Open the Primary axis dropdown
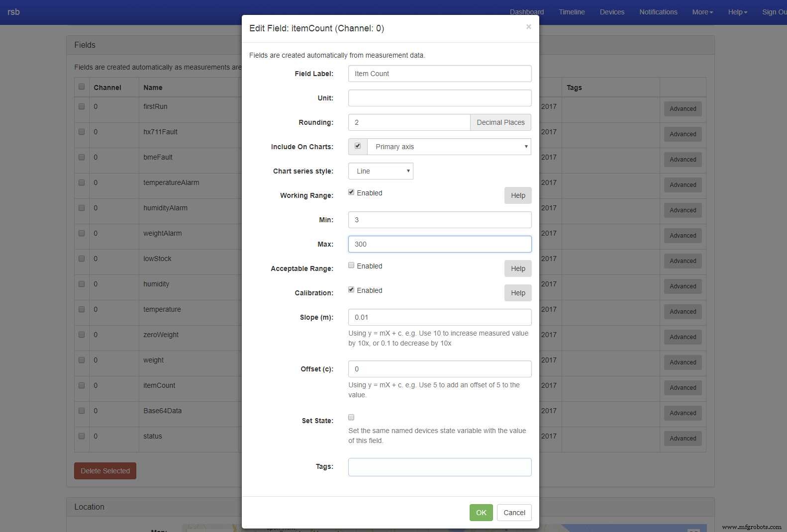The image size is (787, 532). click(449, 147)
